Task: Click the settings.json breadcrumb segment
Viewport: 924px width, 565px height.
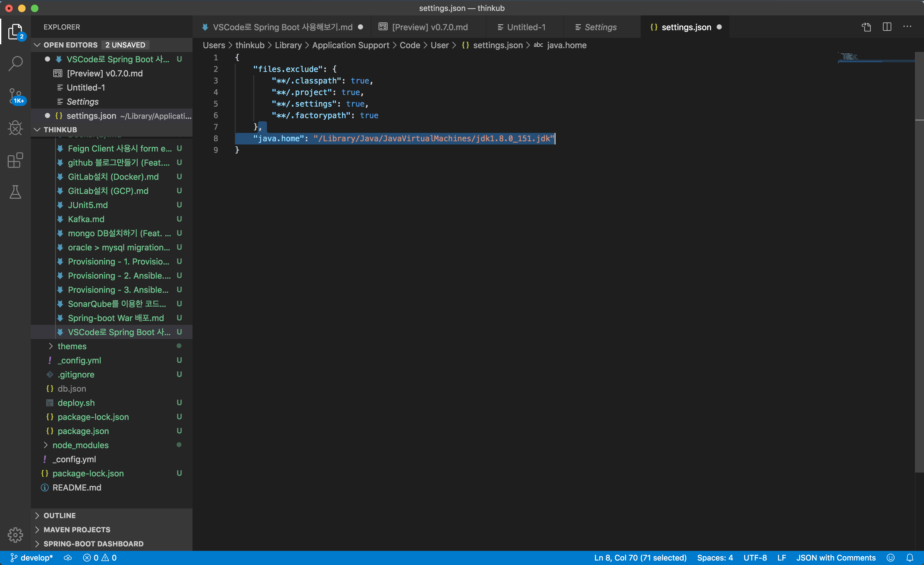Action: [492, 45]
